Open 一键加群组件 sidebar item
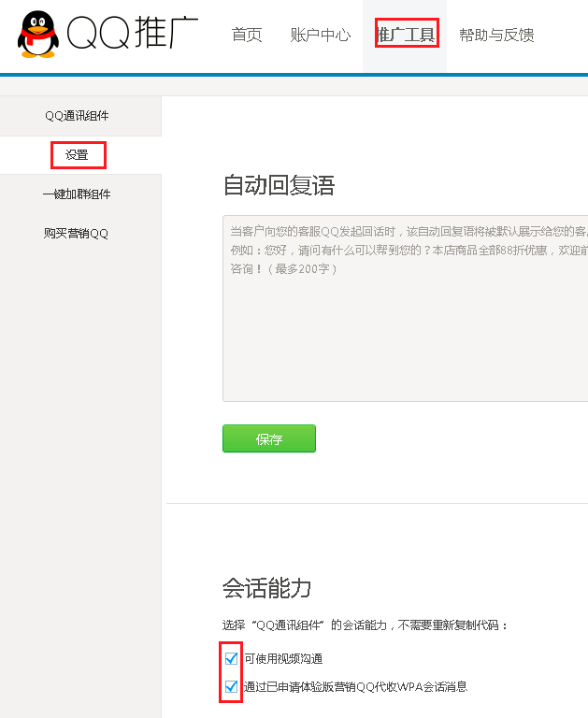588x718 pixels. (x=77, y=194)
